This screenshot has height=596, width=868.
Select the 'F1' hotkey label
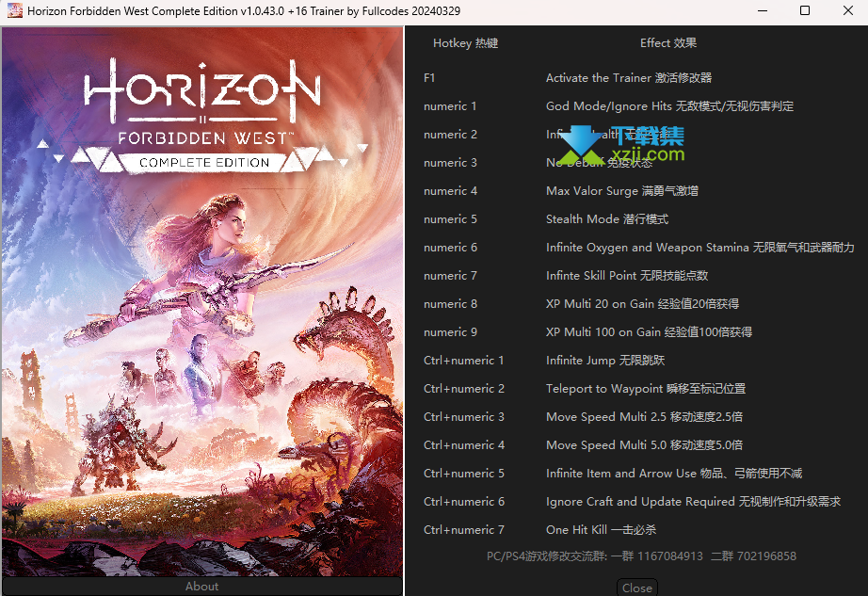[x=429, y=78]
